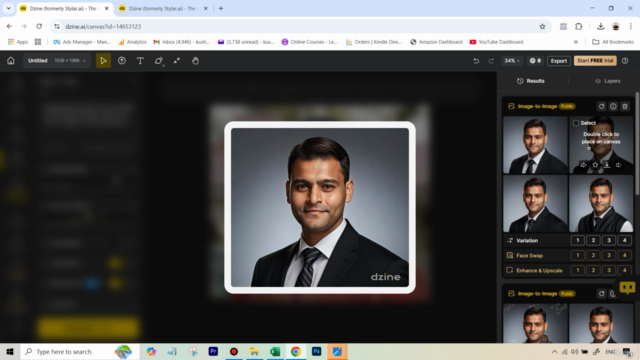This screenshot has height=360, width=640.
Task: Choose Enhance & Upscale for image 1
Action: (578, 270)
